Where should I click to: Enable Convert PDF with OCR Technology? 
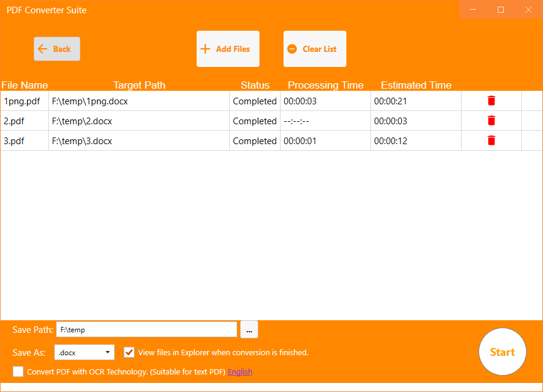(x=18, y=371)
